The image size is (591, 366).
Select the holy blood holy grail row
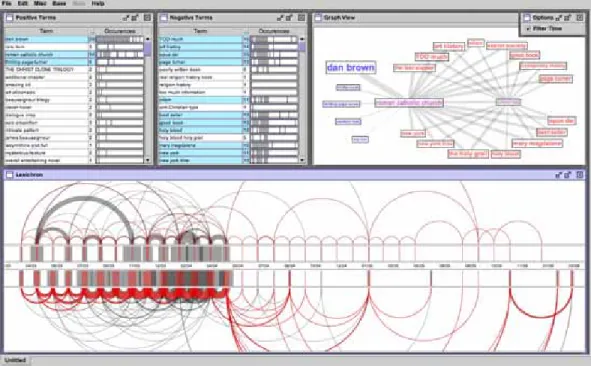click(x=229, y=138)
